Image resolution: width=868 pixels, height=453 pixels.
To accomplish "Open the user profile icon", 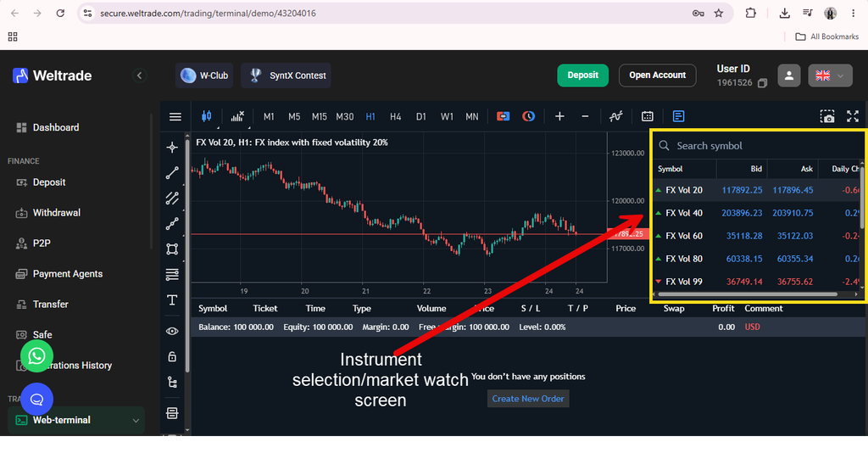I will click(789, 75).
